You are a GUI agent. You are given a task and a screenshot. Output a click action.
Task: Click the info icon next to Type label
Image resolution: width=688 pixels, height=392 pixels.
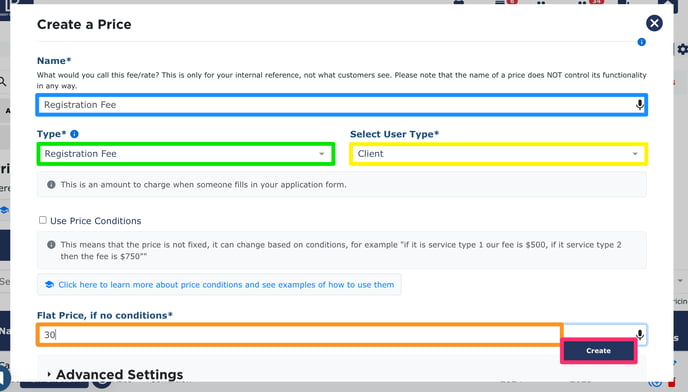(x=75, y=134)
